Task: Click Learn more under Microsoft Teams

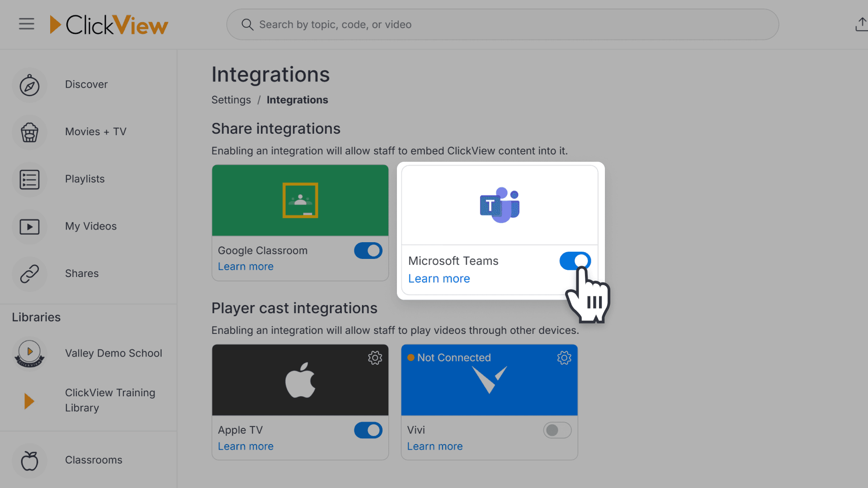Action: coord(439,279)
